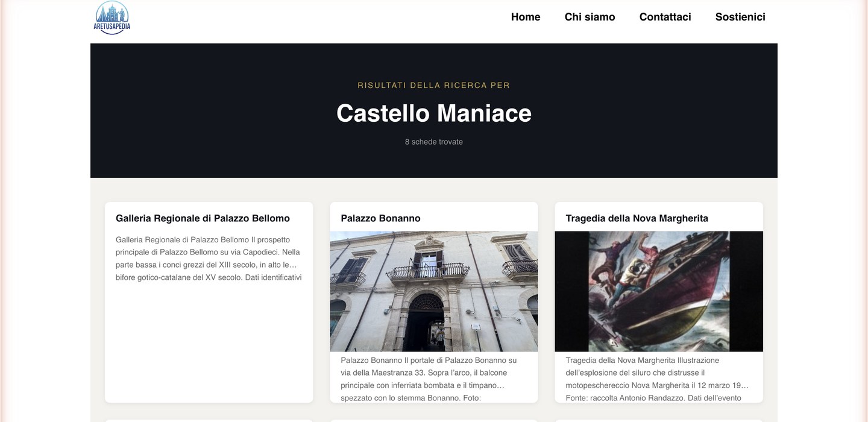Click the Aretusapedia logo icon
This screenshot has height=422, width=868.
point(112,16)
